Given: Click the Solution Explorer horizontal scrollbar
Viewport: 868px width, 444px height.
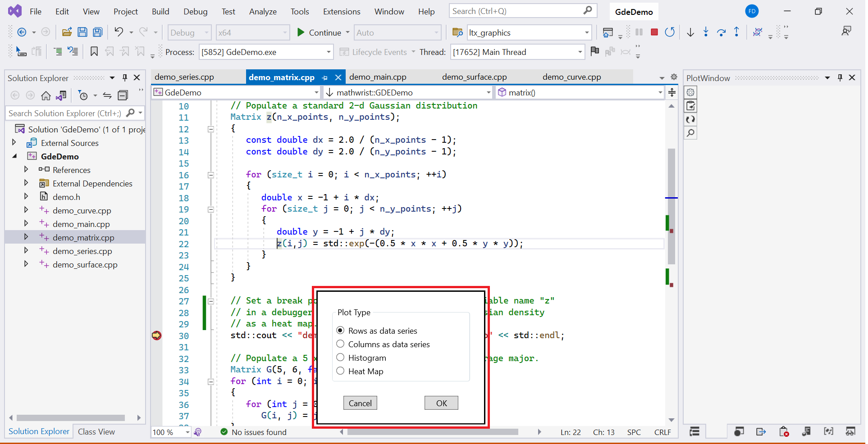Looking at the screenshot, I should click(70, 418).
